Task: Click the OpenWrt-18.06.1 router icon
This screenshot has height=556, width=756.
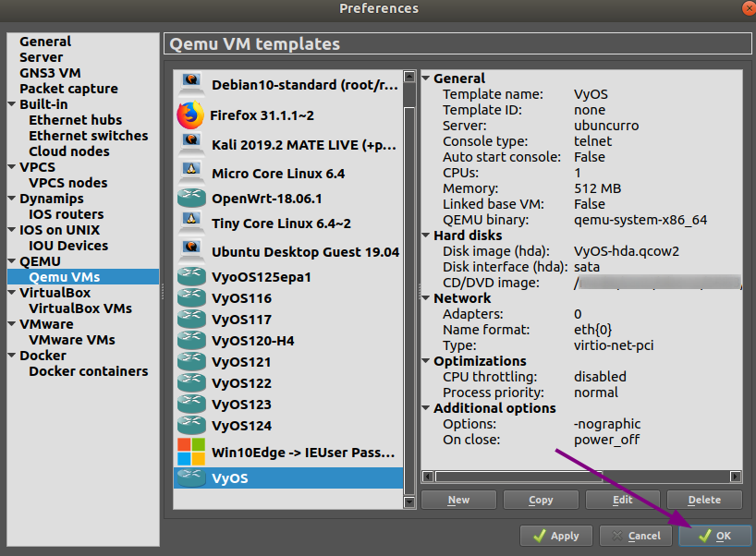Action: pyautogui.click(x=191, y=199)
